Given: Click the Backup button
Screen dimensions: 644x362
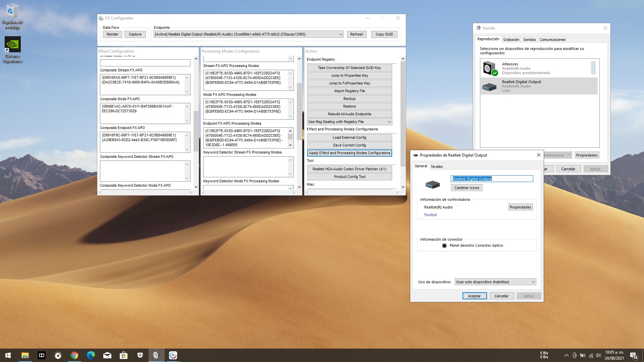Looking at the screenshot, I should coord(350,99).
